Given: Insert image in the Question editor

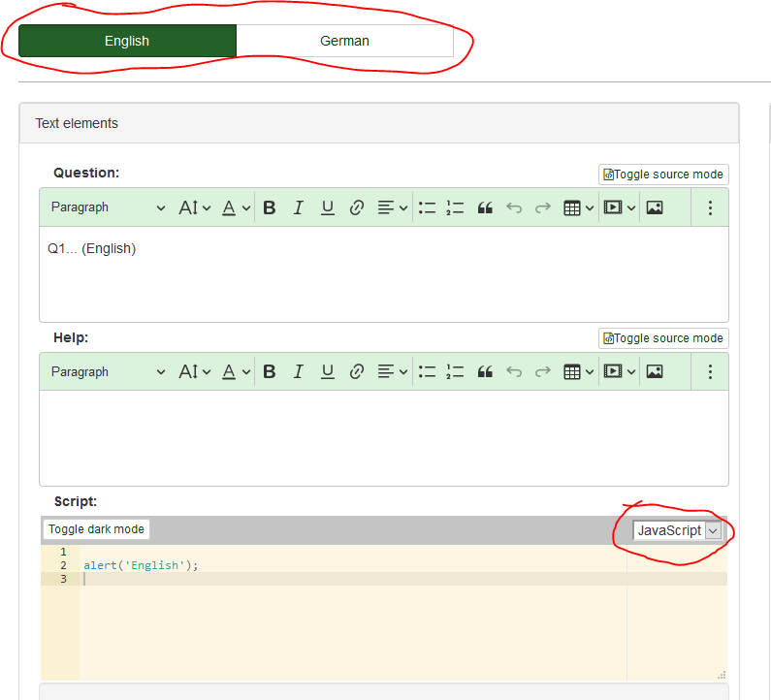Looking at the screenshot, I should coord(655,207).
